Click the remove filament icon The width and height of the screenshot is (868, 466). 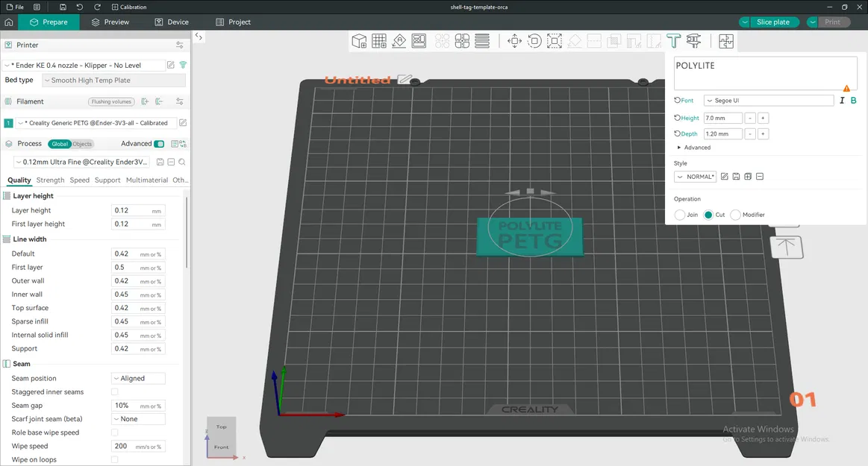pos(160,101)
